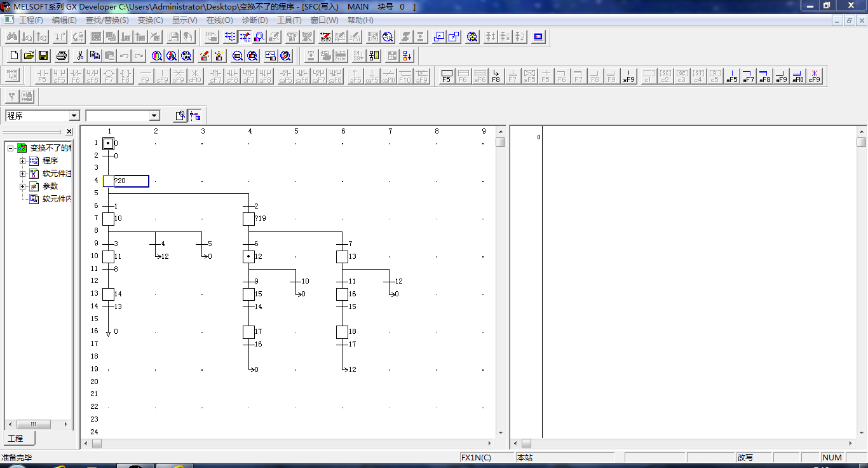Click the Cut scissors icon
The image size is (868, 468).
pyautogui.click(x=80, y=56)
